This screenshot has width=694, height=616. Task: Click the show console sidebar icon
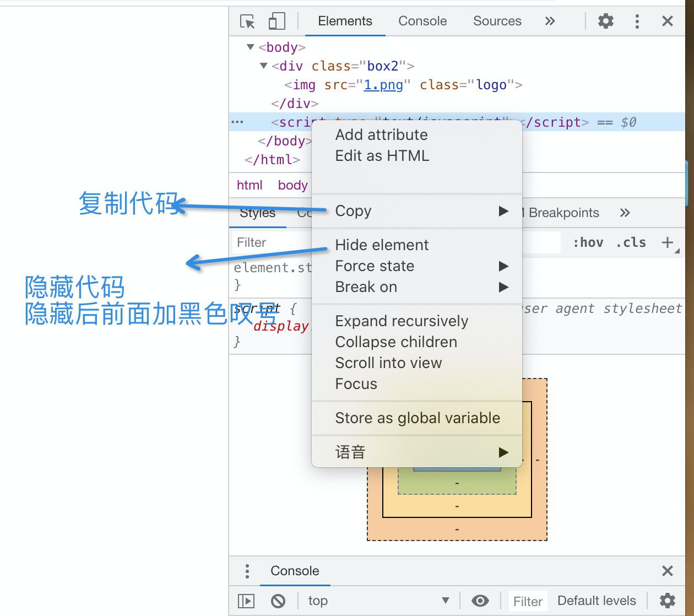tap(246, 601)
